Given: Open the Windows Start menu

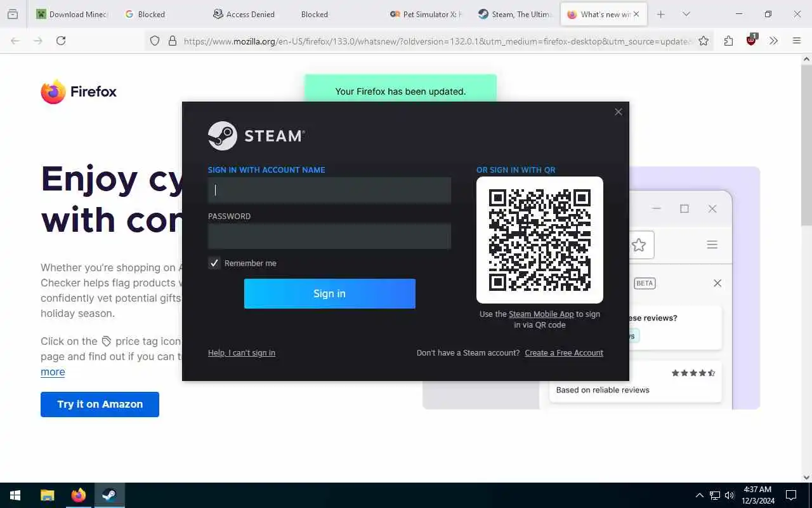Looking at the screenshot, I should 15,495.
